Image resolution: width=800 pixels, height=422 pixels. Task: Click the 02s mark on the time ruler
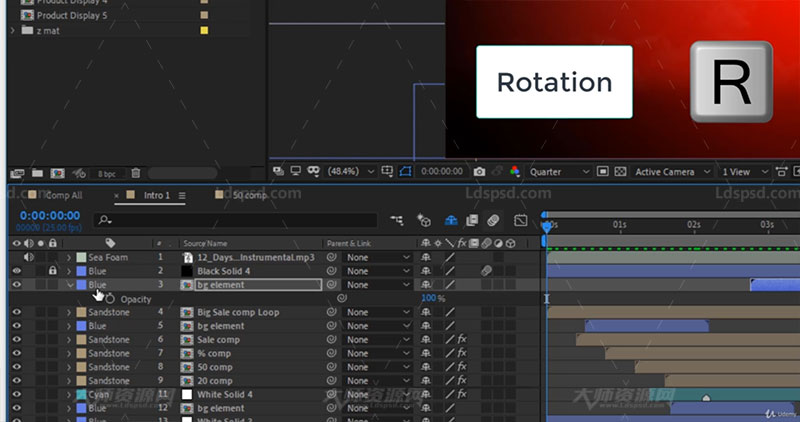(x=693, y=225)
